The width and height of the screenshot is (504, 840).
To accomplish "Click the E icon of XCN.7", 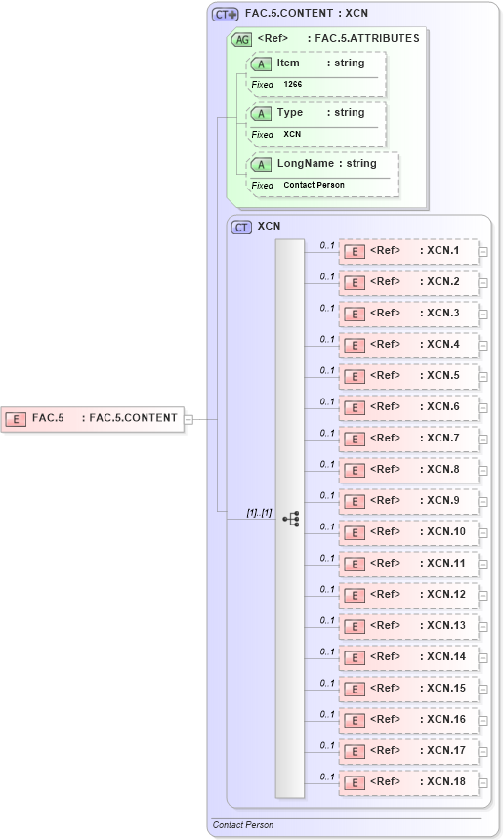I will (355, 440).
